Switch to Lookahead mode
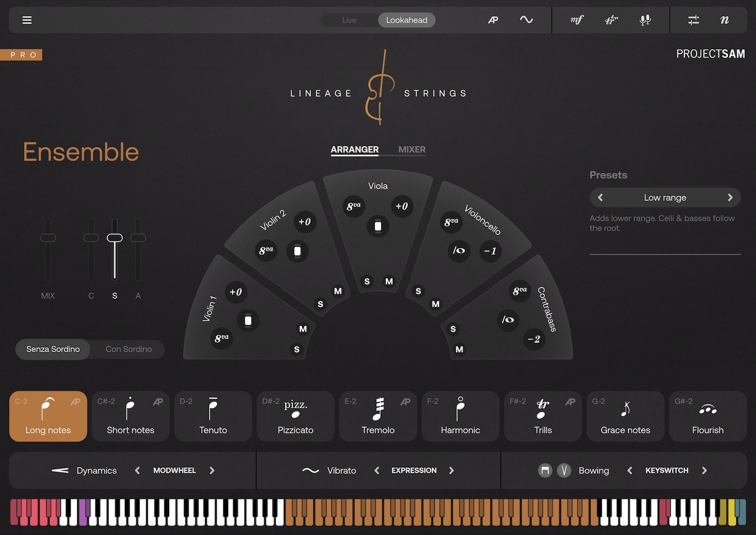This screenshot has width=756, height=535. pos(407,20)
